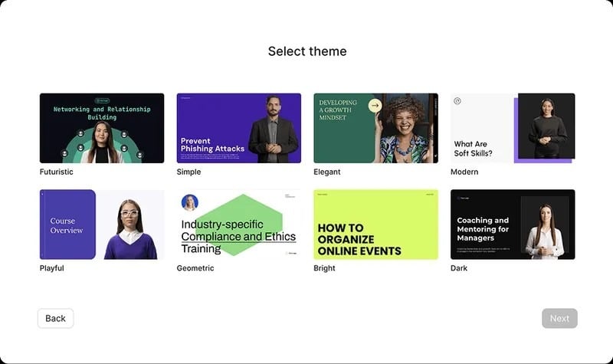
Task: Click the Modern label text
Action: 464,172
